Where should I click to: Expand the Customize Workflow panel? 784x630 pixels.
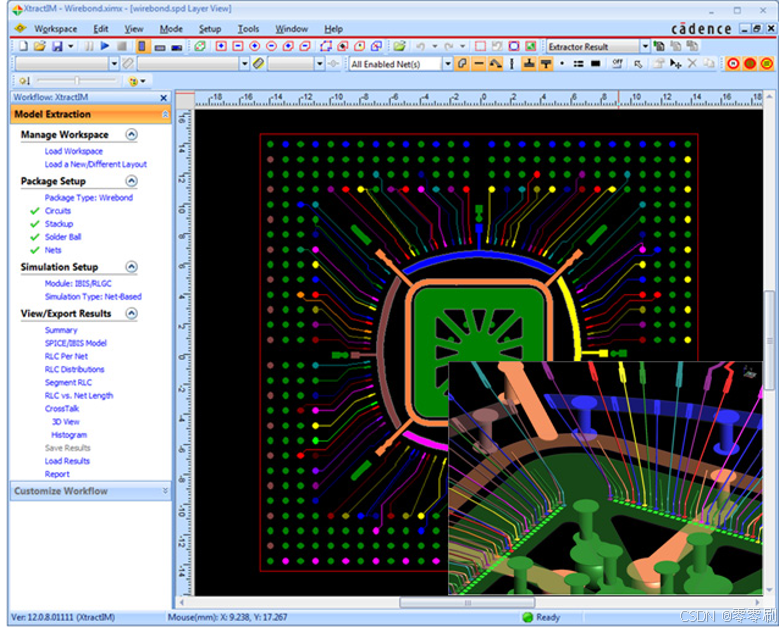click(x=165, y=492)
